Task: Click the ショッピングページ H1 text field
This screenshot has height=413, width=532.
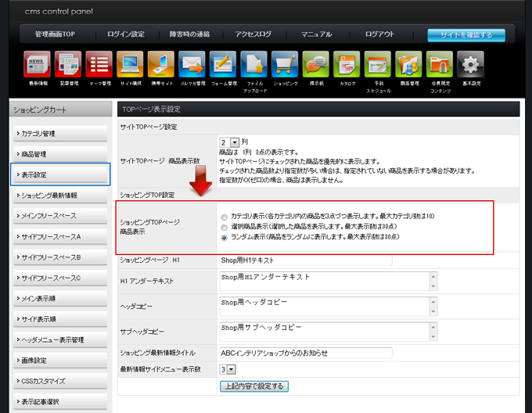Action: coord(305,260)
